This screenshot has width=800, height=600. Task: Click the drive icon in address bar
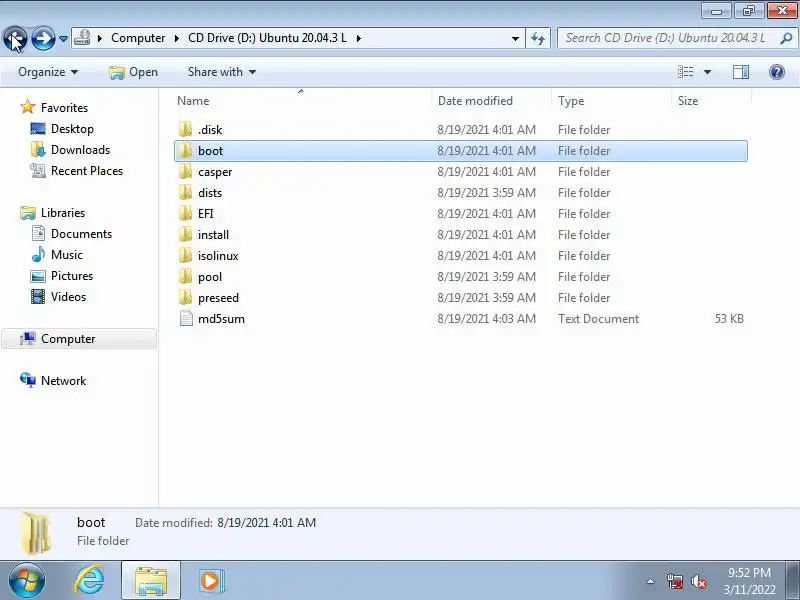click(x=82, y=38)
